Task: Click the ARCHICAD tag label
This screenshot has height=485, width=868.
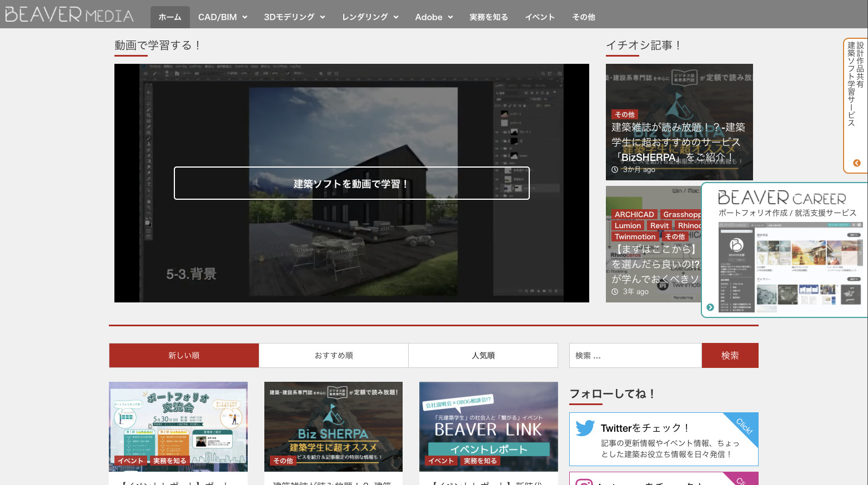Action: (x=634, y=214)
